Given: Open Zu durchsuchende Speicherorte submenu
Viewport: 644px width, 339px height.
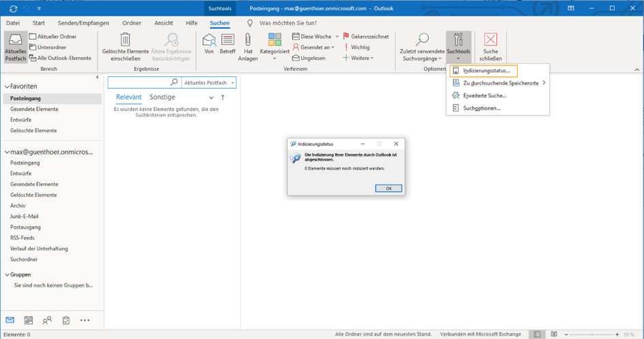Looking at the screenshot, I should [x=497, y=83].
